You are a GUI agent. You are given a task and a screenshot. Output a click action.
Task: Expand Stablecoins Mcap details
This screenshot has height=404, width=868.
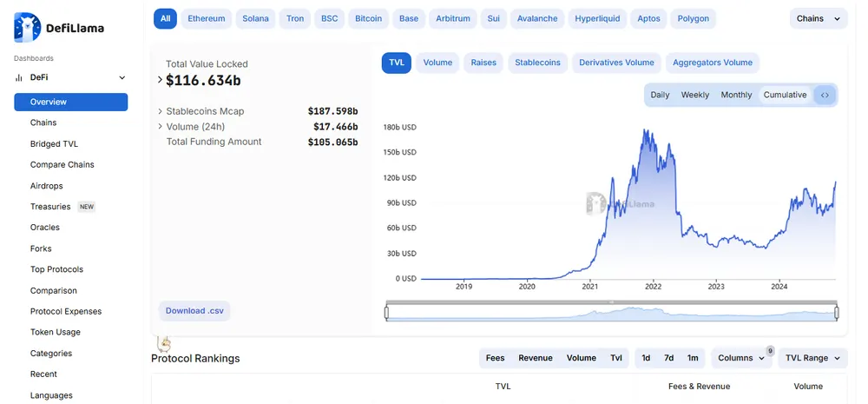click(x=160, y=111)
